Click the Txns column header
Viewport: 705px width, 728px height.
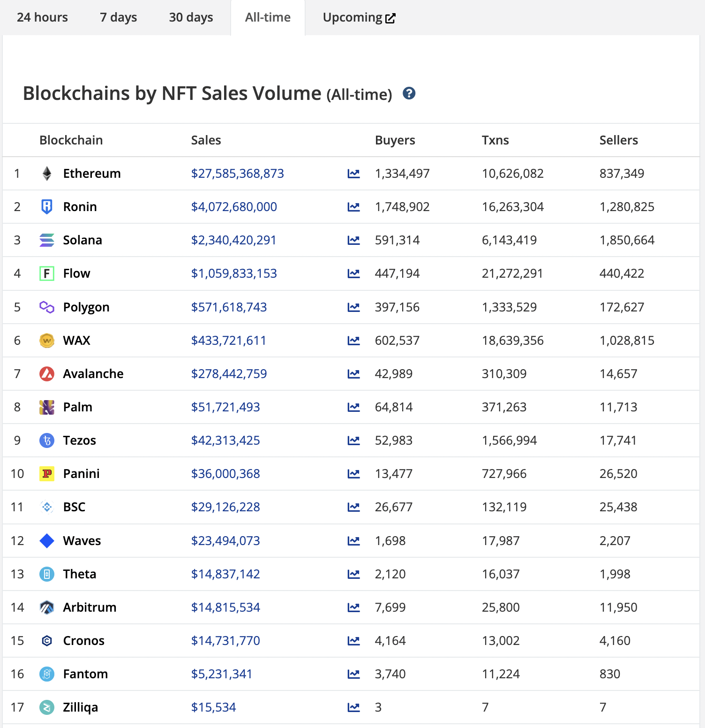click(x=495, y=140)
